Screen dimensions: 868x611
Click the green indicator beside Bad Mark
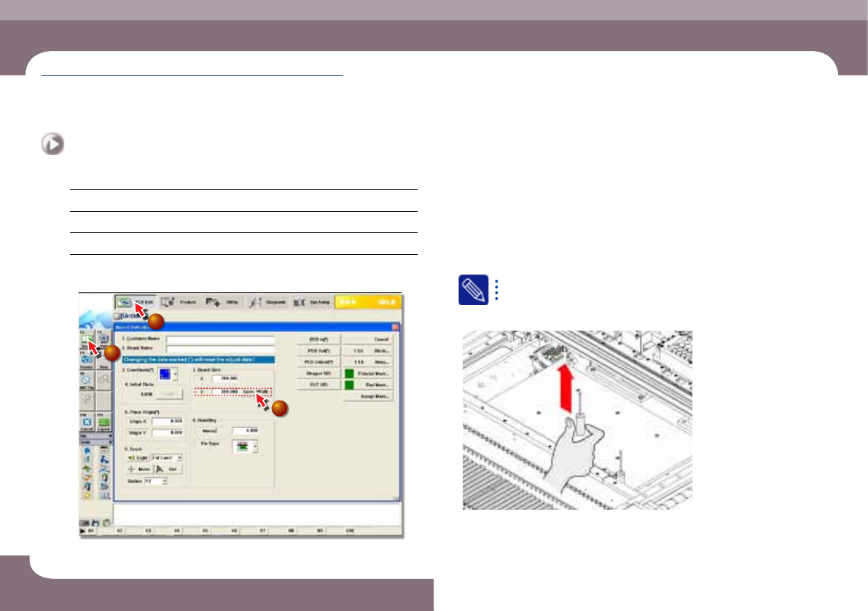(x=349, y=385)
